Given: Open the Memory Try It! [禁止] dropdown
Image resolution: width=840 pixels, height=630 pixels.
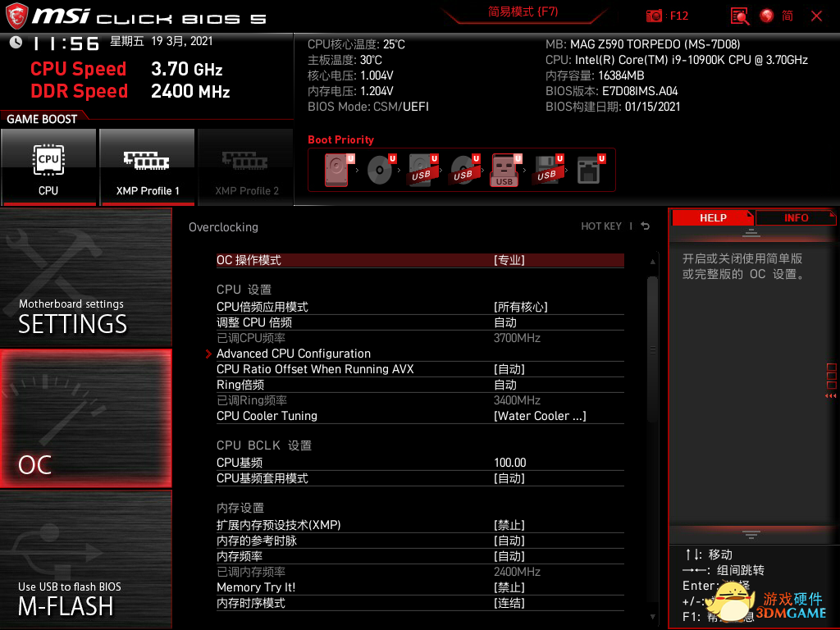Looking at the screenshot, I should pos(420,587).
